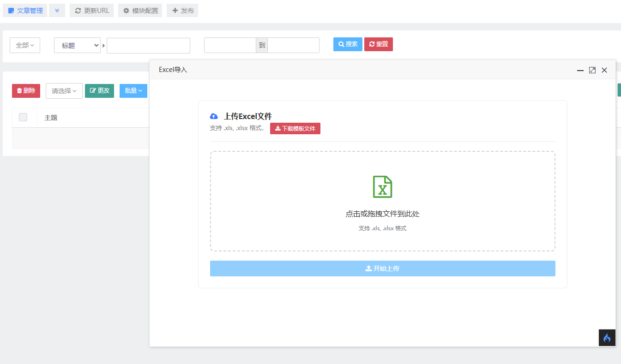Toggle the select-all checkbox in table header
This screenshot has width=621, height=364.
[23, 117]
